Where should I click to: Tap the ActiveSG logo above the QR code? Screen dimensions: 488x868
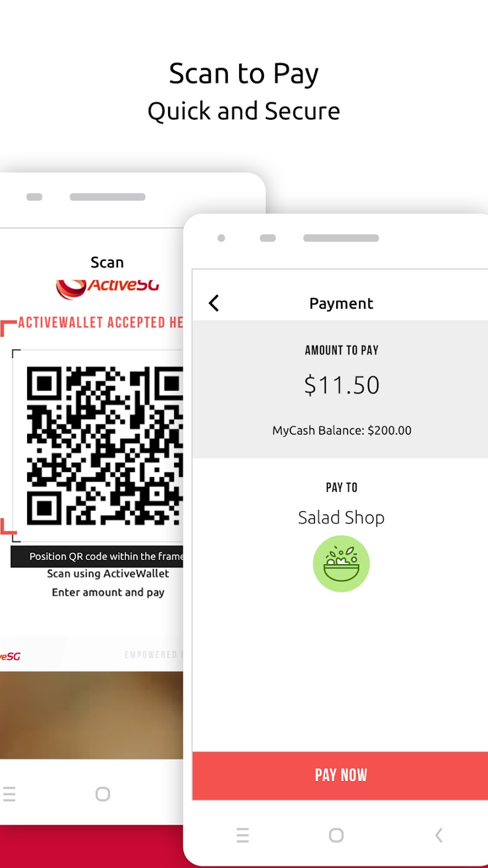(108, 288)
